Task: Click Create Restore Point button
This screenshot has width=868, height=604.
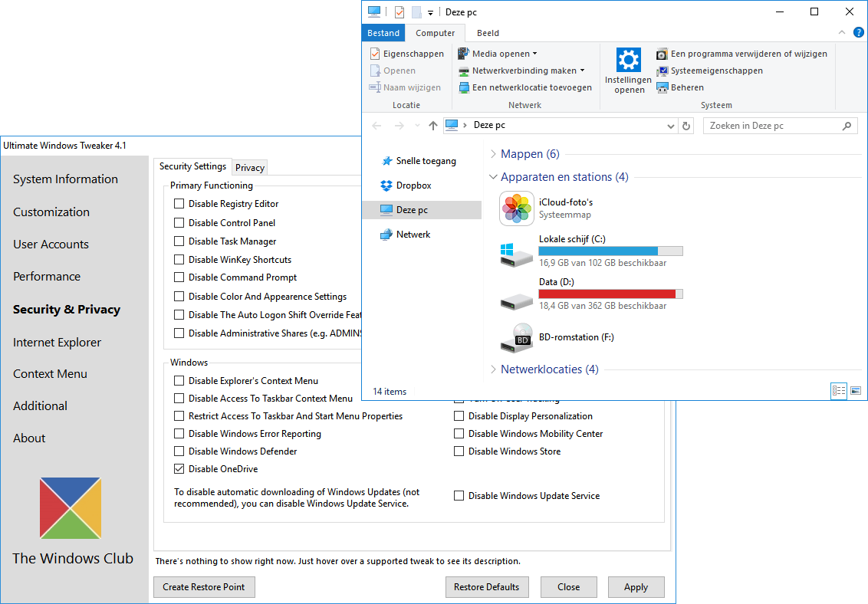Action: coord(204,587)
